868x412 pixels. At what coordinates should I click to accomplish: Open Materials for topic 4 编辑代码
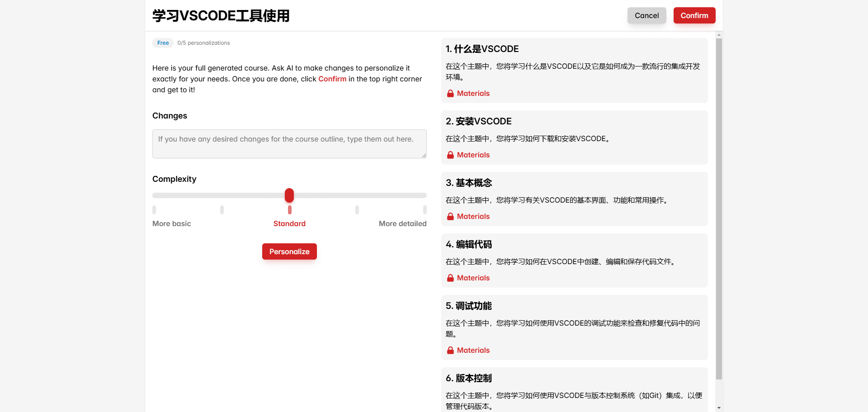(473, 278)
